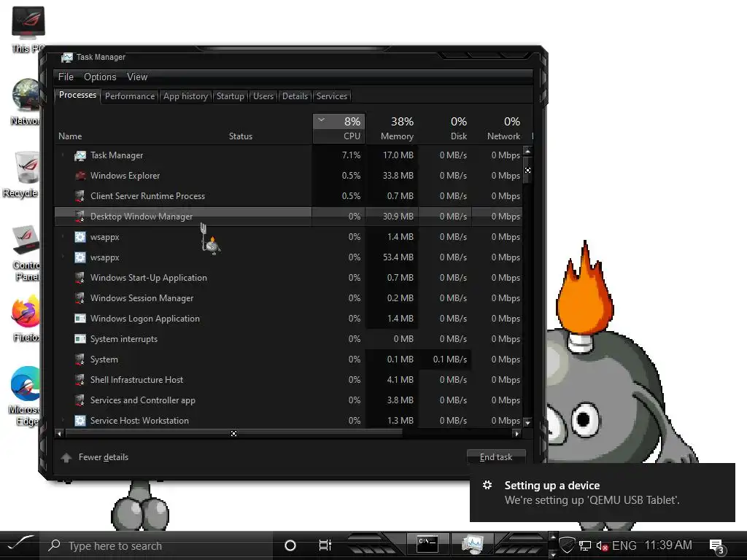
Task: Click the Windows Logon Application icon
Action: point(80,319)
